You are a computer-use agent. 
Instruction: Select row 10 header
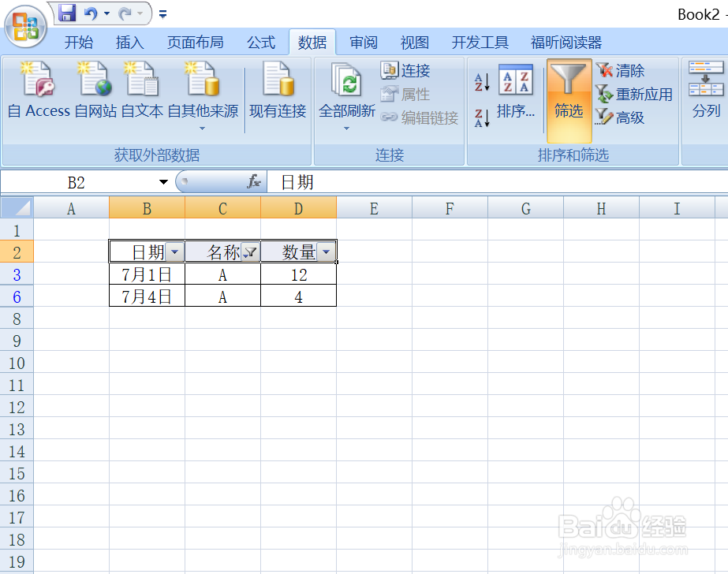(x=17, y=363)
